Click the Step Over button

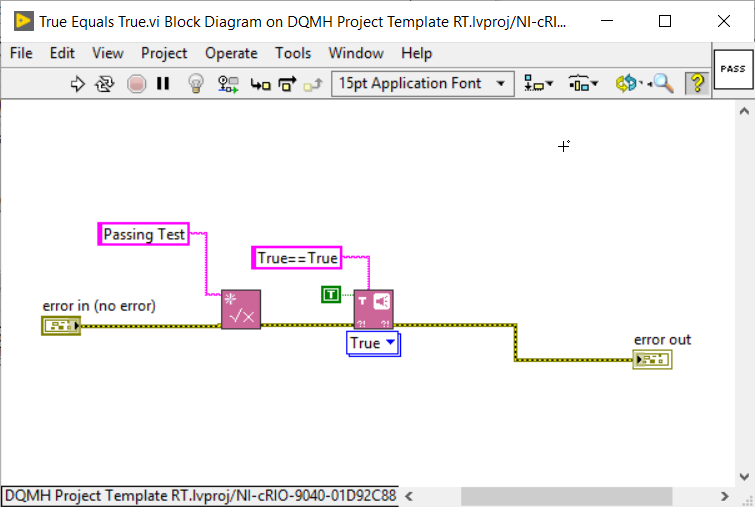(x=287, y=84)
